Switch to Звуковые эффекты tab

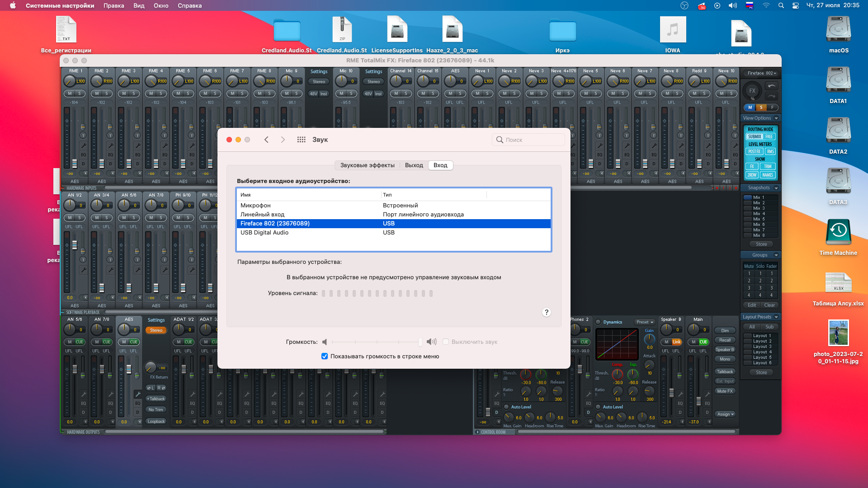tap(367, 165)
